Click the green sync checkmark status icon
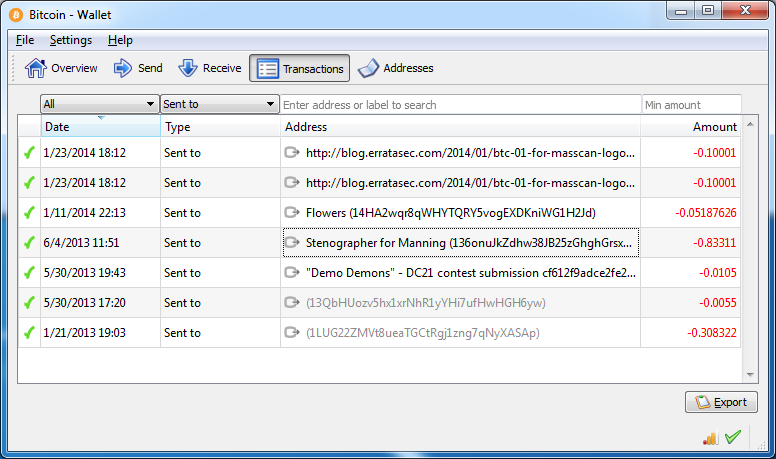776x459 pixels. [733, 437]
